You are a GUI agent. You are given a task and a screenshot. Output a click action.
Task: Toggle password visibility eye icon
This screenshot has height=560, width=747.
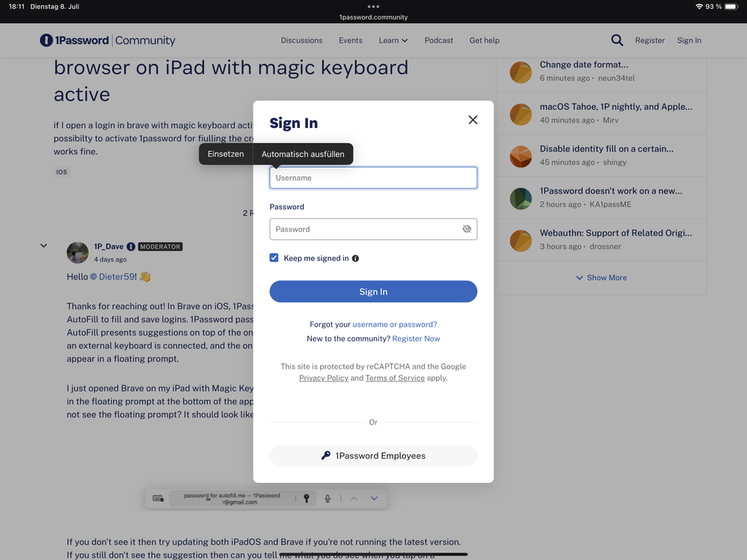(x=467, y=230)
